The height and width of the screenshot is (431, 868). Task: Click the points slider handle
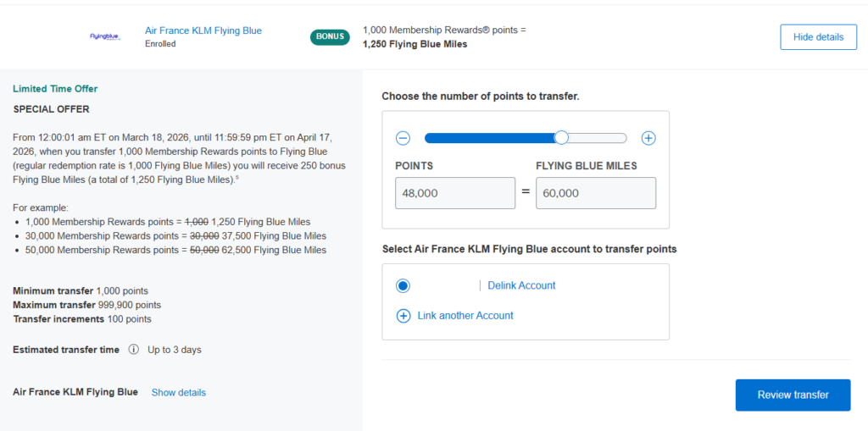point(561,138)
